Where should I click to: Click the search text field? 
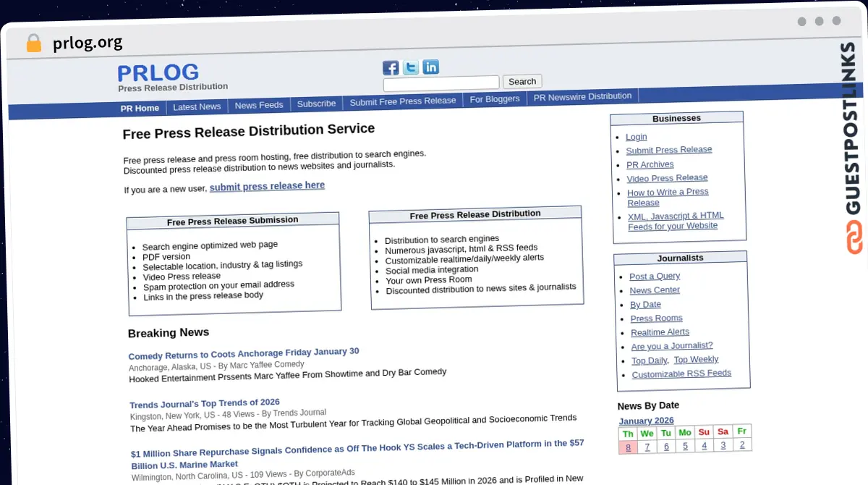pos(441,83)
